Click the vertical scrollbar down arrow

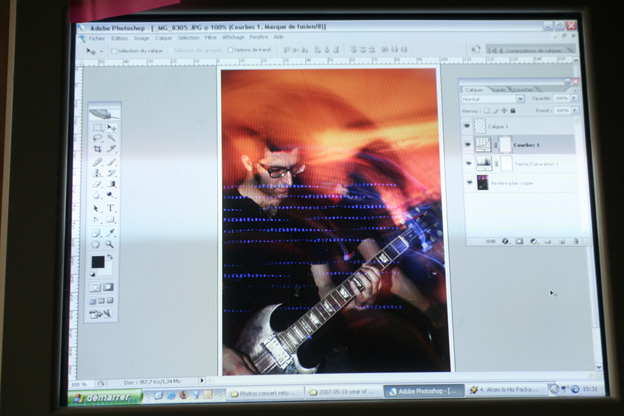click(x=599, y=366)
